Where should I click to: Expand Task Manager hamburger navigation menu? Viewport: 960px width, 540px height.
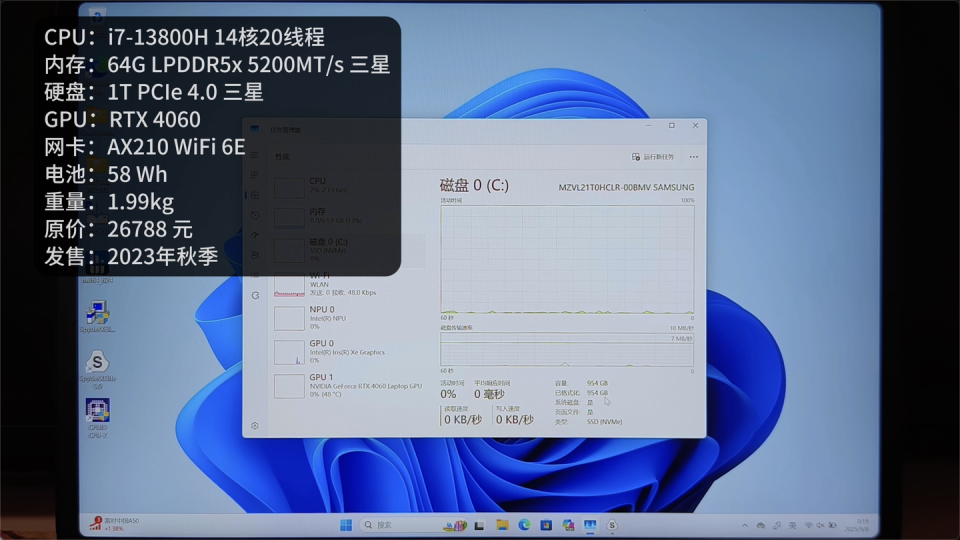[255, 156]
